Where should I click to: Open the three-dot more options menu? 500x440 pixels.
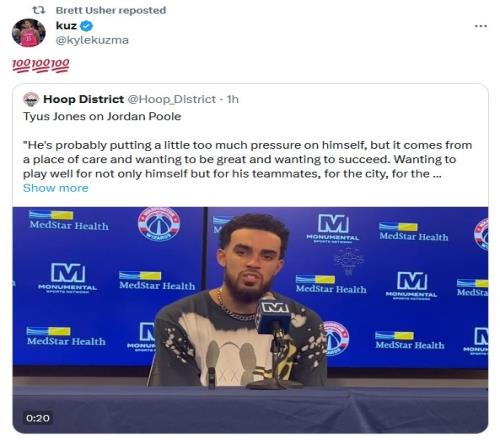point(481,26)
